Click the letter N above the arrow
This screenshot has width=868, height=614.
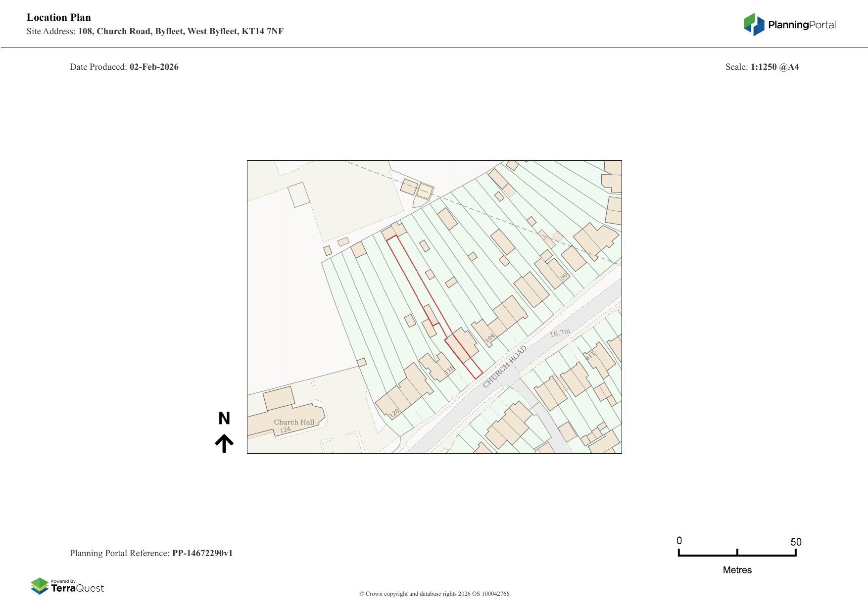click(224, 419)
